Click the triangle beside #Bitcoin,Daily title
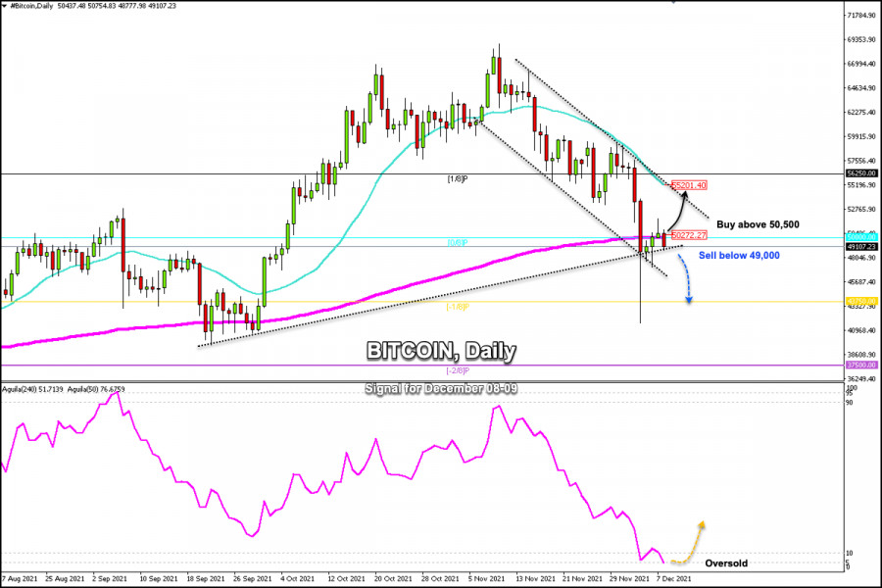Image resolution: width=882 pixels, height=588 pixels. tap(5, 6)
